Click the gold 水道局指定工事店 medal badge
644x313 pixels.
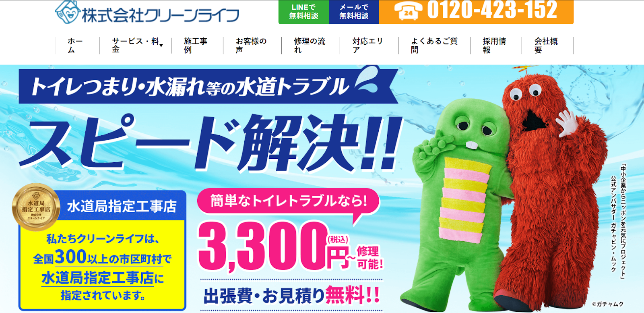point(36,207)
